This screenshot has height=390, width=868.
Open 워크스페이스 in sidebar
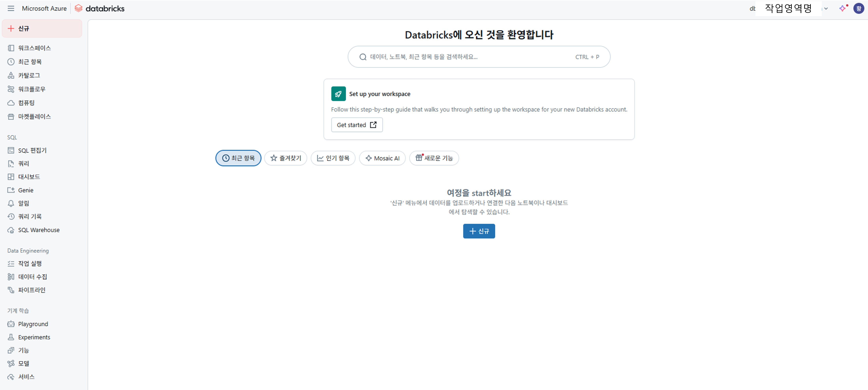(x=42, y=48)
